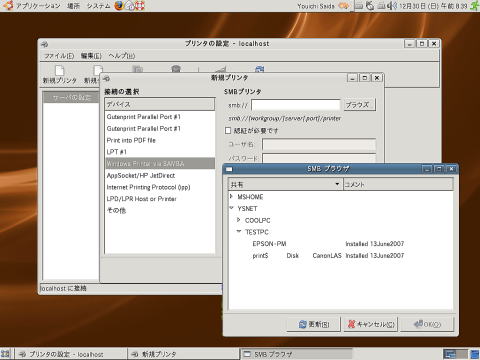The image size is (480, 360).
Task: Open the help lifesaver icon in panel
Action: 140,5
